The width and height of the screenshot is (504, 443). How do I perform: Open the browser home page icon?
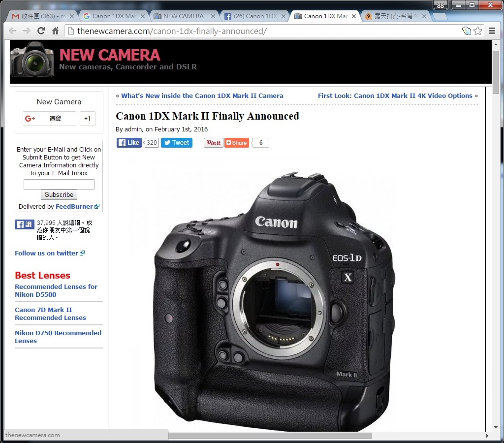(55, 31)
